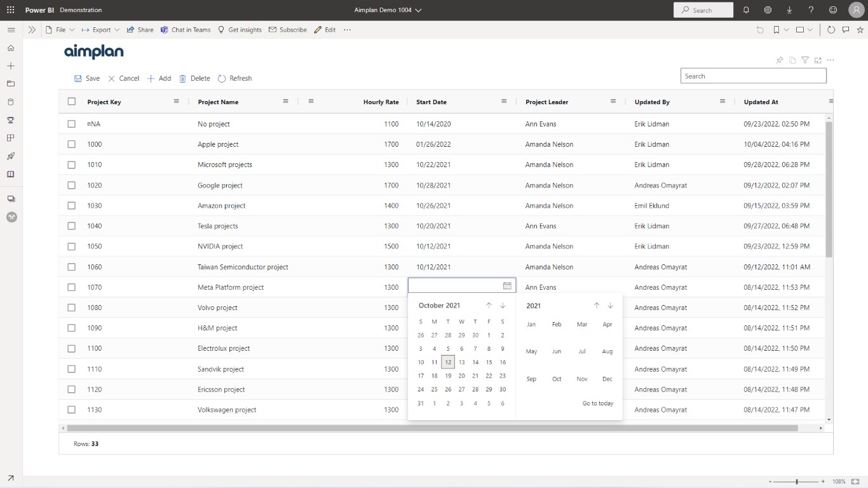This screenshot has height=488, width=868.
Task: Click the Create plus icon in sidebar
Action: pos(11,65)
